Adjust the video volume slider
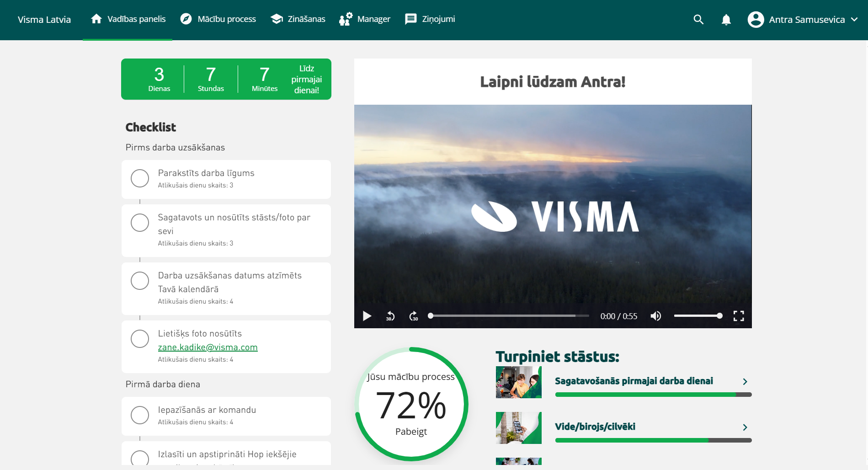Viewport: 868px width, 470px height. 698,316
